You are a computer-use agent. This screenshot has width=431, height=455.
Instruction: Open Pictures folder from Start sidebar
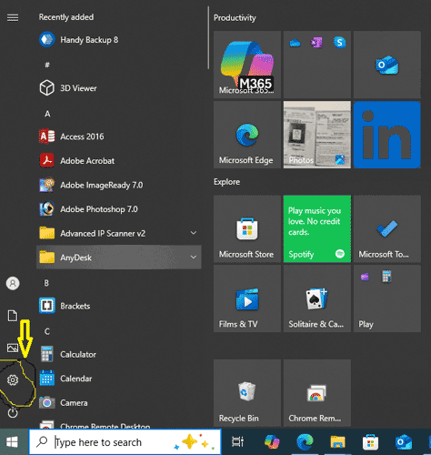13,348
